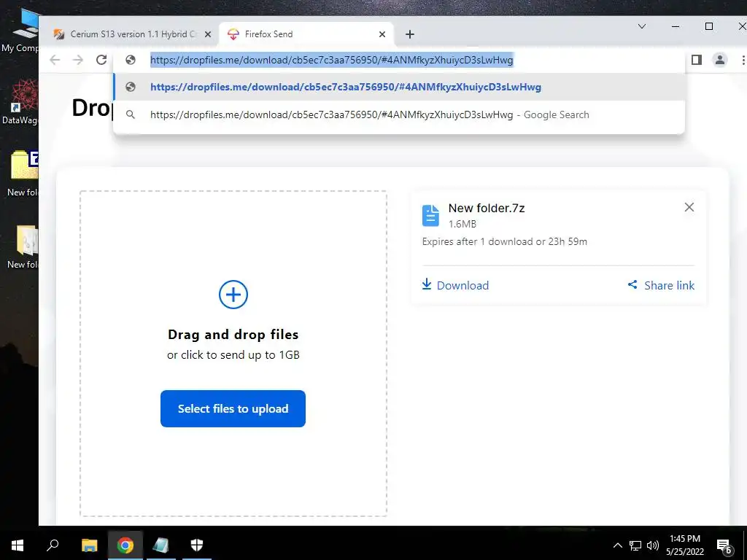Open the Chrome profile avatar
Viewport: 747px width, 560px height.
click(x=720, y=60)
